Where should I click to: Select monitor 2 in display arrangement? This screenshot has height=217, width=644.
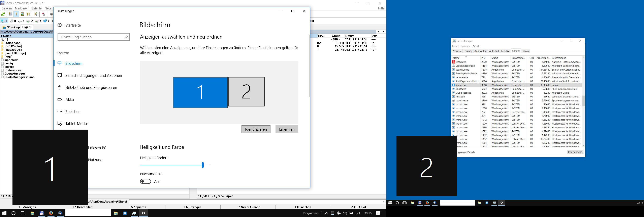pos(247,92)
